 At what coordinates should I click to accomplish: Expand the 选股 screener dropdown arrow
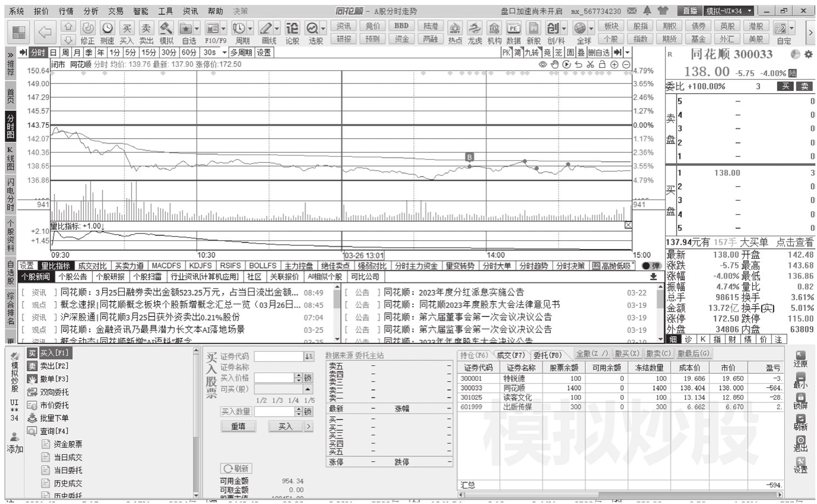(323, 29)
